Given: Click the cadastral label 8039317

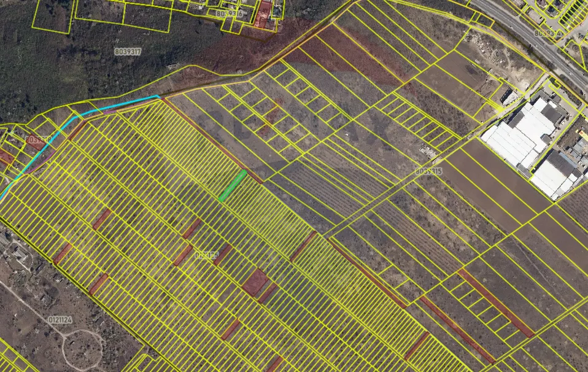Looking at the screenshot, I should (x=128, y=52).
